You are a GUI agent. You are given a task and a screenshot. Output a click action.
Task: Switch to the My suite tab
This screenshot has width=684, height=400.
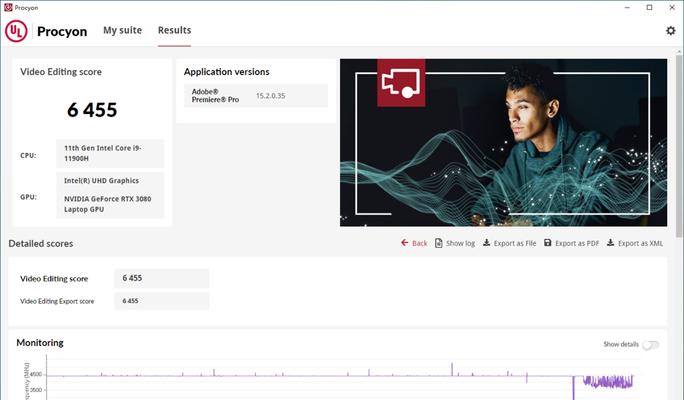click(123, 31)
